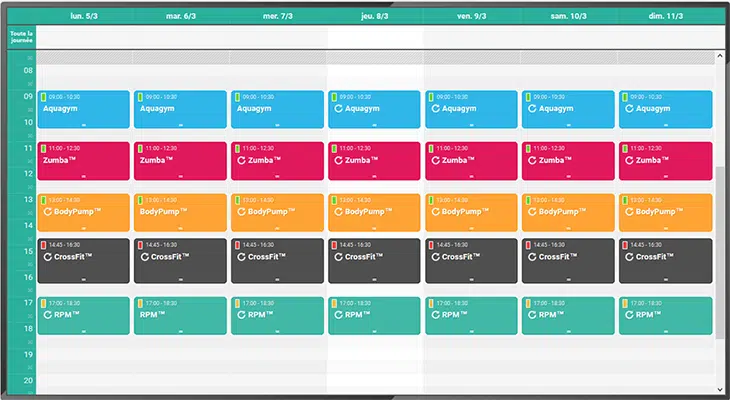The width and height of the screenshot is (730, 400).
Task: Click the recurrence icon on Wednesday's Zumba
Action: tap(242, 160)
